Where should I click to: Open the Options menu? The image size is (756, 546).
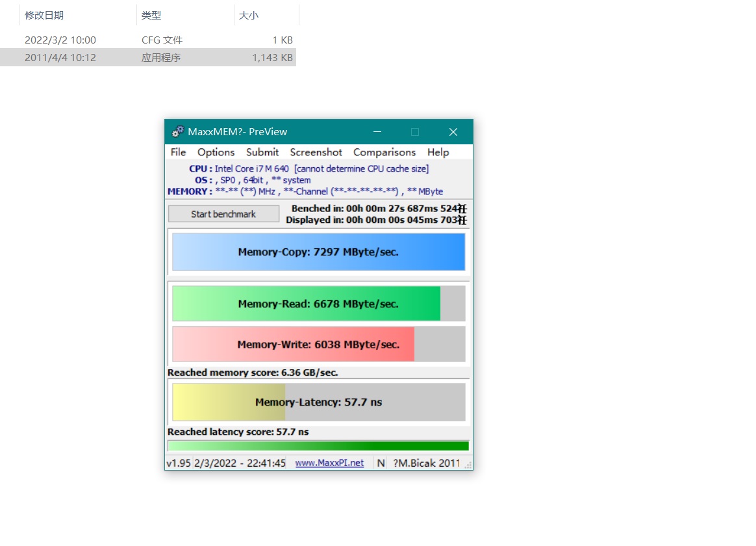click(x=216, y=152)
